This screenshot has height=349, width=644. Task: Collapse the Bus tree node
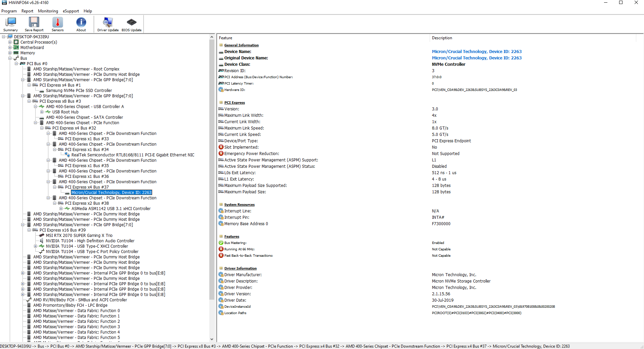click(x=10, y=58)
